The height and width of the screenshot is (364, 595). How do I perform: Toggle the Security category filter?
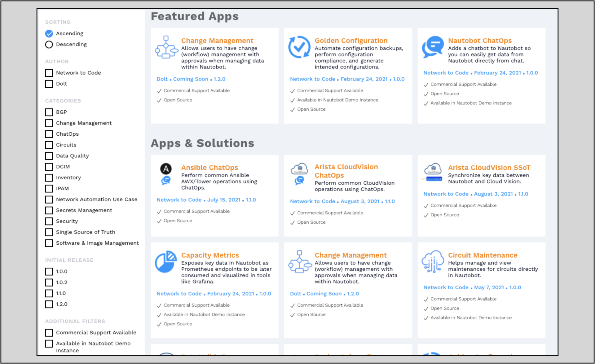pyautogui.click(x=49, y=221)
